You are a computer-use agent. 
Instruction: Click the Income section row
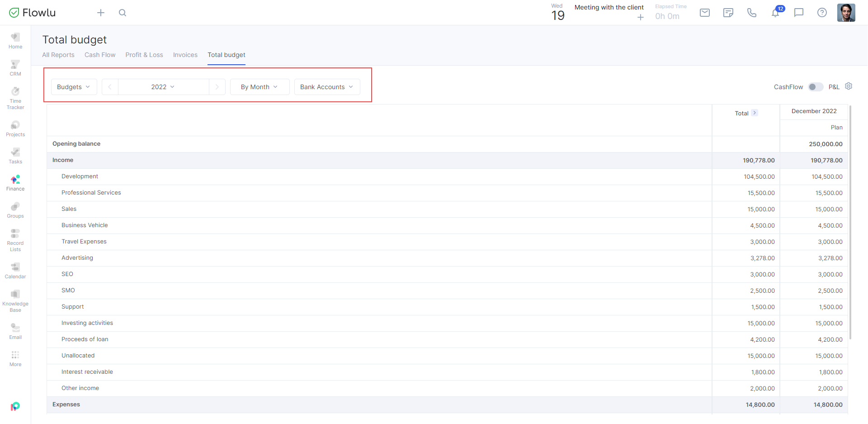coord(447,160)
